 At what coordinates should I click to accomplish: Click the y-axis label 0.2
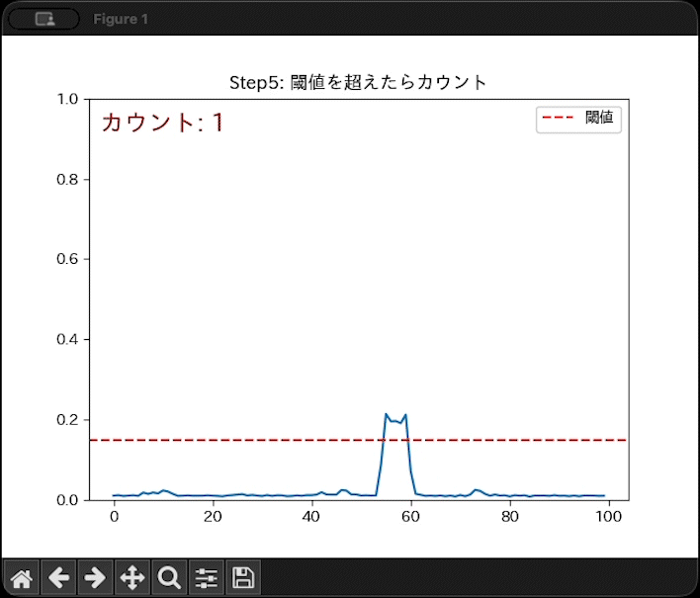[x=67, y=420]
